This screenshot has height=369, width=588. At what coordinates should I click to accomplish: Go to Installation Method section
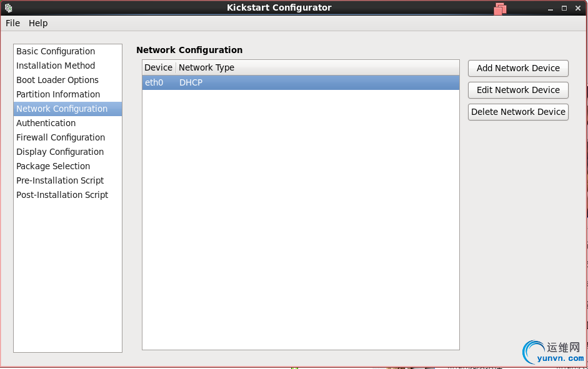[x=67, y=66]
